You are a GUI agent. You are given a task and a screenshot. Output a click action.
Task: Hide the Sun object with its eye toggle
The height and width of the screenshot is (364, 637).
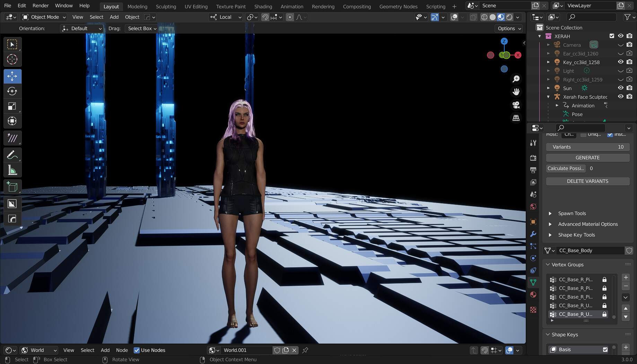[621, 88]
